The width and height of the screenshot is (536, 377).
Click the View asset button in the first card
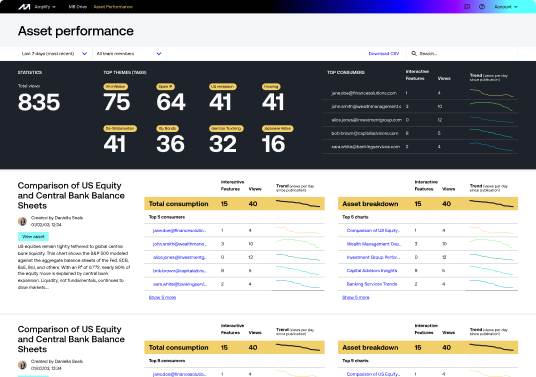[x=33, y=237]
